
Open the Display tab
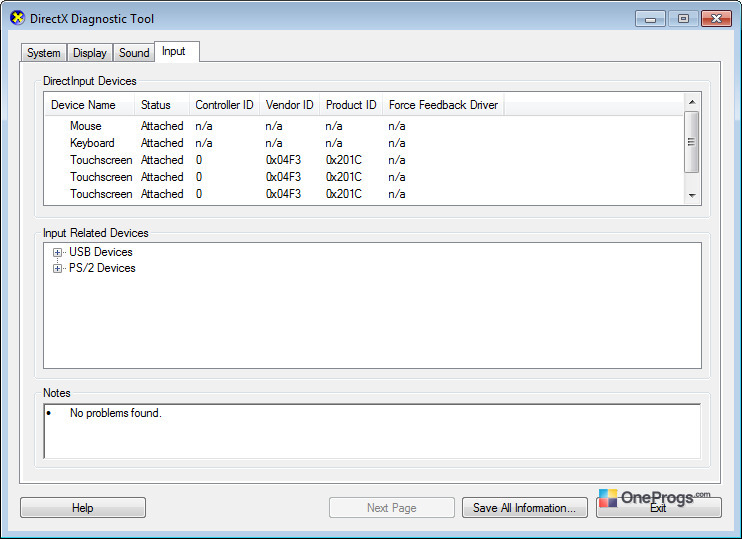(89, 53)
